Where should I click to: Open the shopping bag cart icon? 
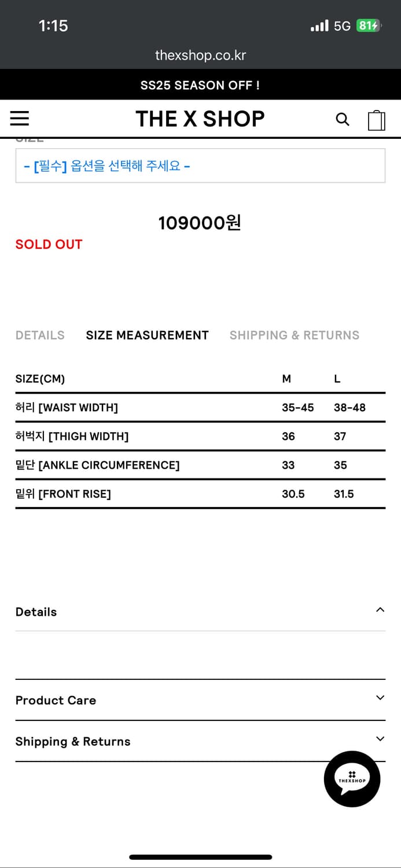pos(377,120)
